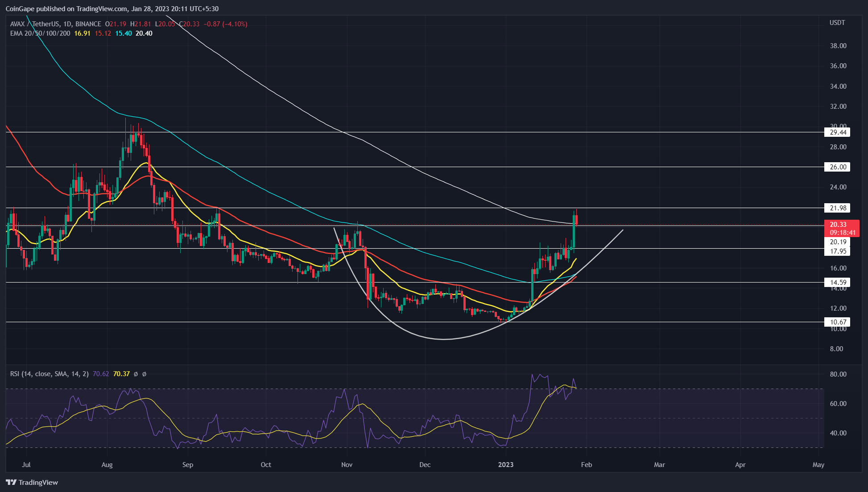The height and width of the screenshot is (492, 868).
Task: Click the countdown timer 09:18:41
Action: pos(843,233)
